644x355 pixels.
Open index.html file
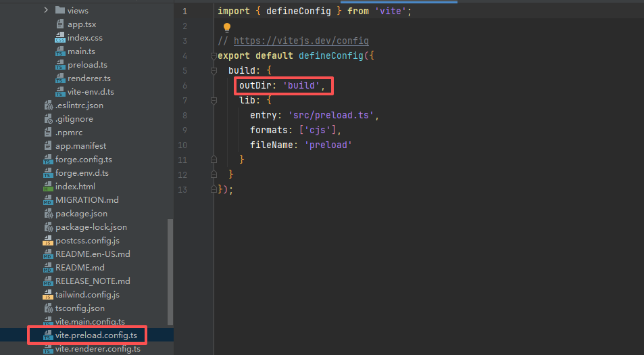(x=75, y=186)
